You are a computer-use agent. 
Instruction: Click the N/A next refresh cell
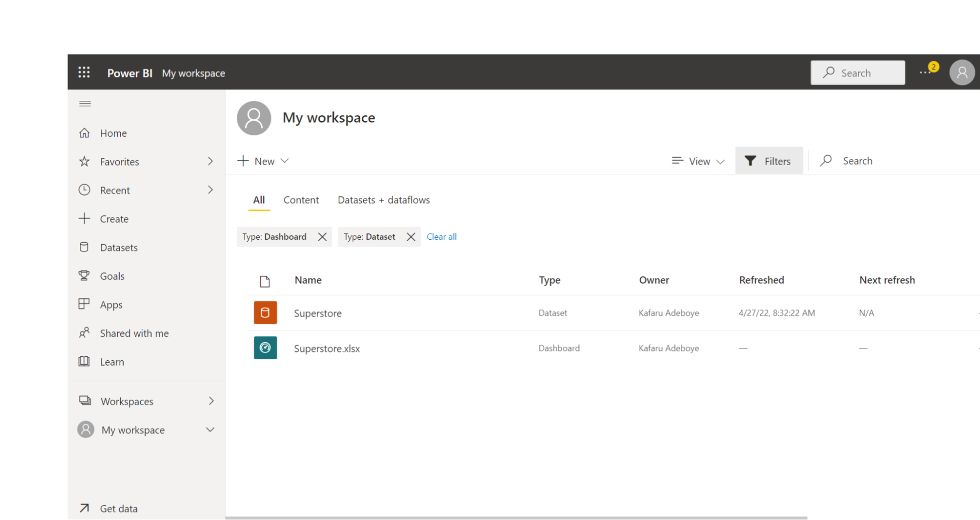point(866,313)
